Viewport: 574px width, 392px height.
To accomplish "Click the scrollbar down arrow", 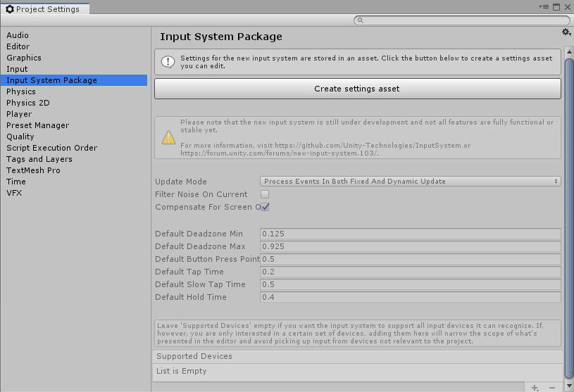I will pos(570,377).
